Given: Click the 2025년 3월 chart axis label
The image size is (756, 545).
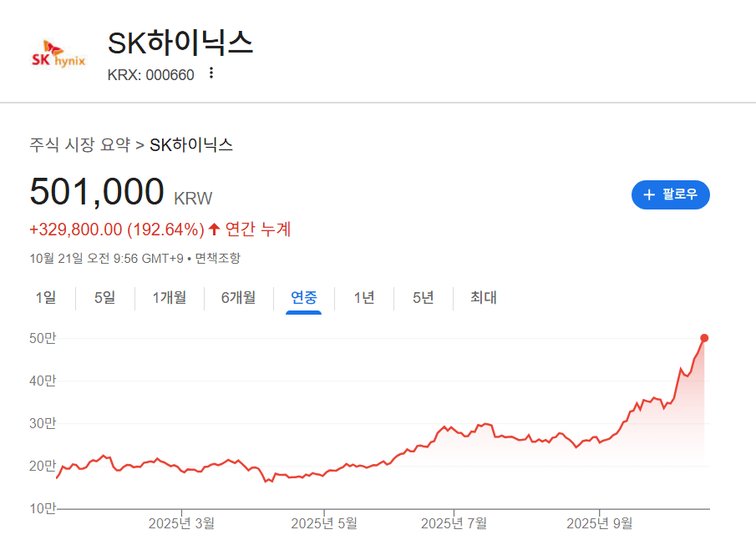Looking at the screenshot, I should click(181, 523).
